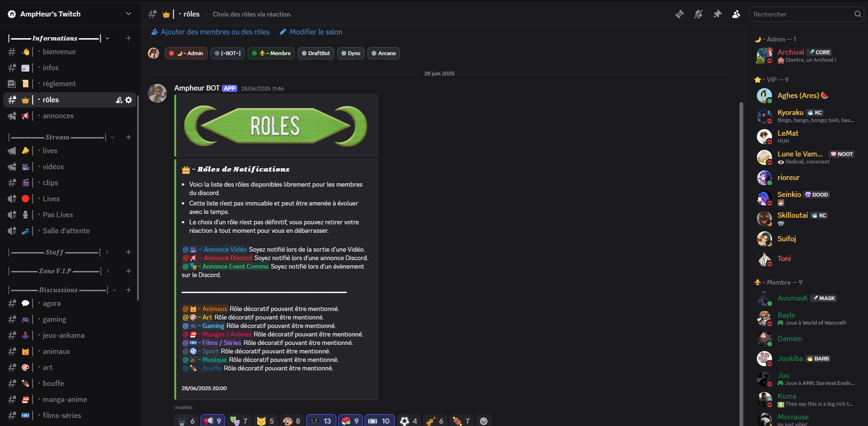
Task: Toggle the theater masks reaction with 7
Action: pyautogui.click(x=239, y=421)
